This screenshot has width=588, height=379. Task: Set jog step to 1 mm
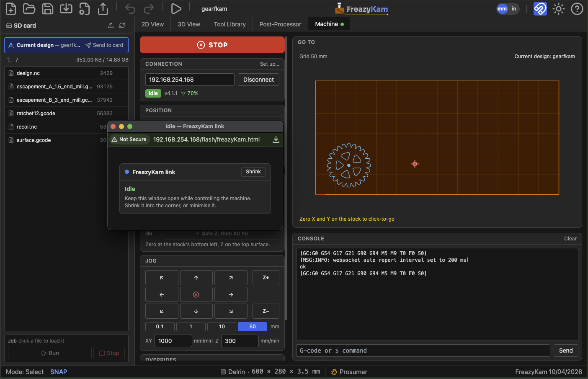click(191, 327)
